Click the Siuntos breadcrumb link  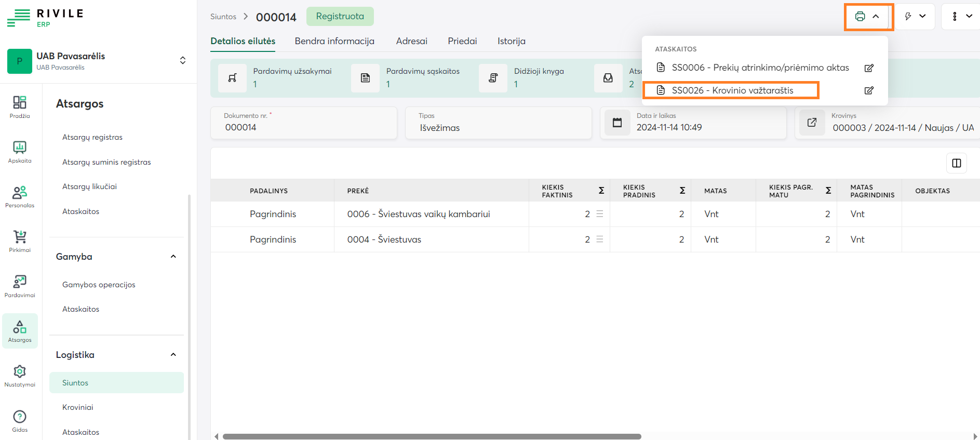(223, 17)
